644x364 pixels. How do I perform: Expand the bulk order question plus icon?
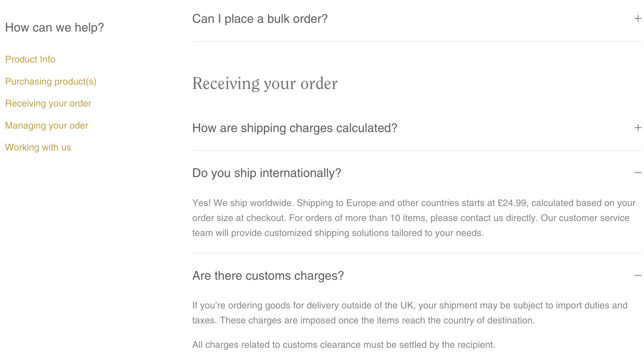tap(638, 19)
